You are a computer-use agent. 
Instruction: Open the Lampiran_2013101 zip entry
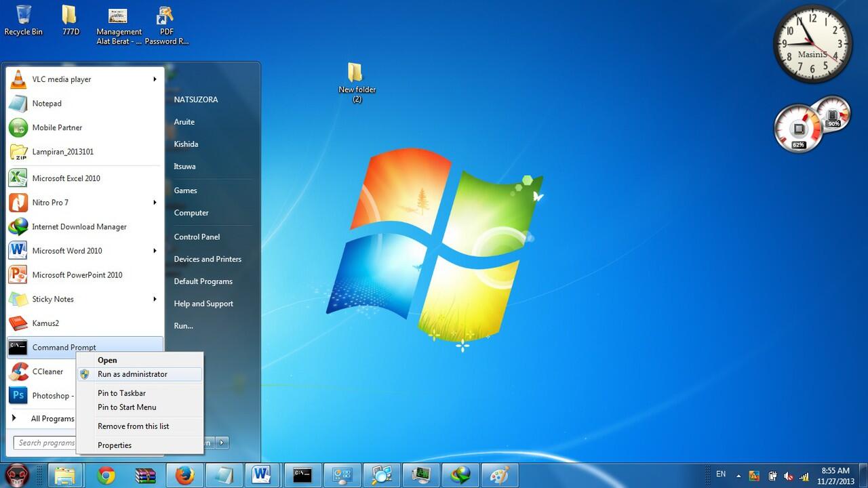pos(85,152)
